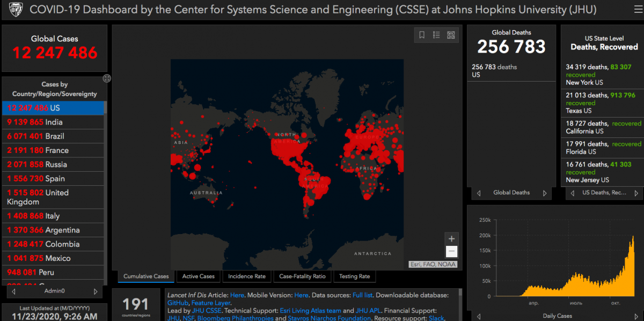
Task: Open the GitHub database link
Action: (178, 303)
